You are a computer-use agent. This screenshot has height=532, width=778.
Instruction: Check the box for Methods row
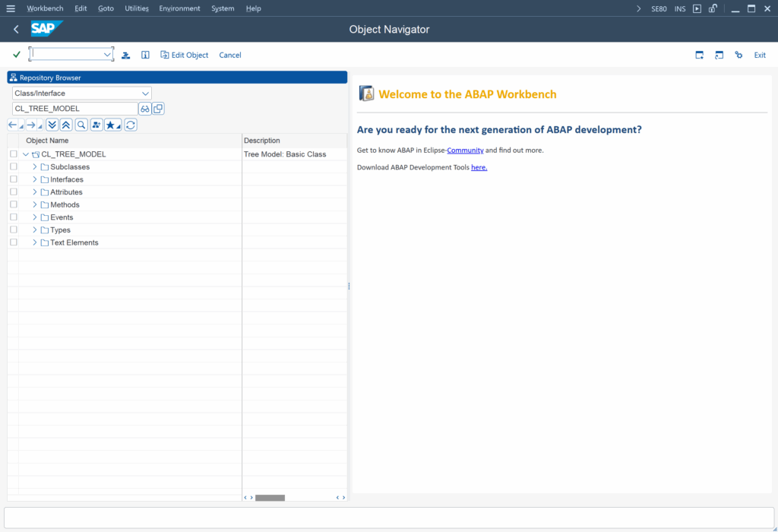point(14,204)
